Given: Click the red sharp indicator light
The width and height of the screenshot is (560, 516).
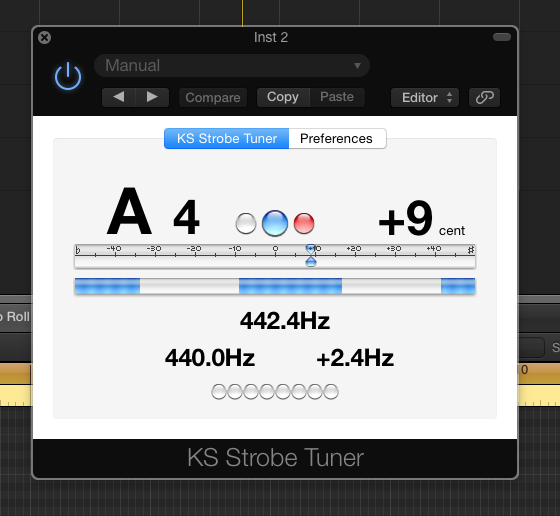Looking at the screenshot, I should (304, 224).
